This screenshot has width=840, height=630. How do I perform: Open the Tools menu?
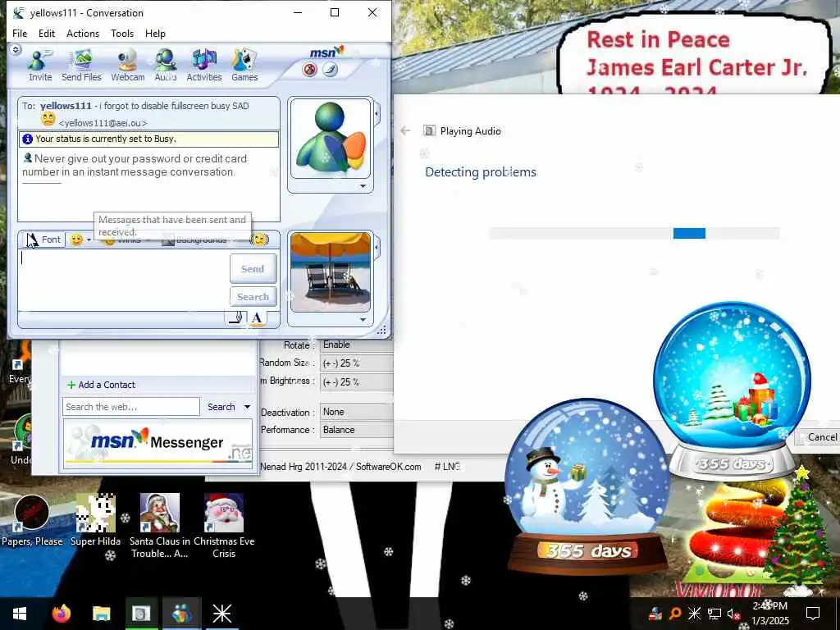(122, 33)
